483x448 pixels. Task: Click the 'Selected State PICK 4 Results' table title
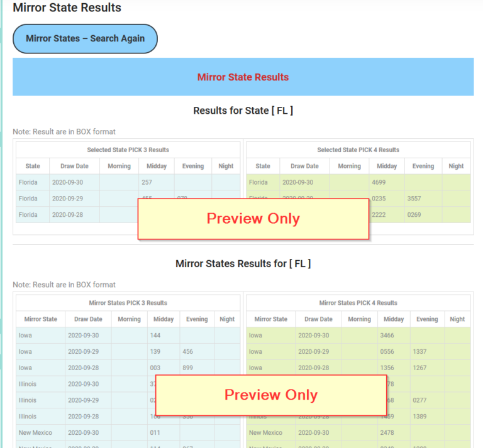358,150
